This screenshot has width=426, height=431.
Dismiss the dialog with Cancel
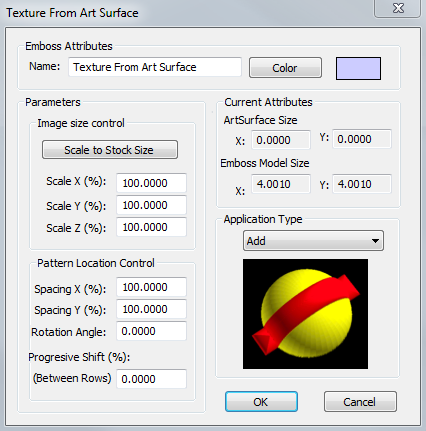coord(360,402)
